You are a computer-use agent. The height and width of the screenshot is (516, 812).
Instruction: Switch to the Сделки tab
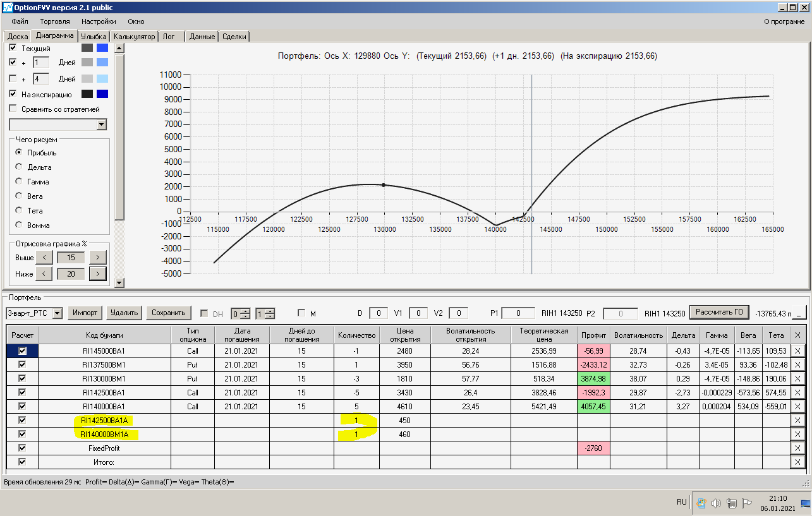(235, 37)
